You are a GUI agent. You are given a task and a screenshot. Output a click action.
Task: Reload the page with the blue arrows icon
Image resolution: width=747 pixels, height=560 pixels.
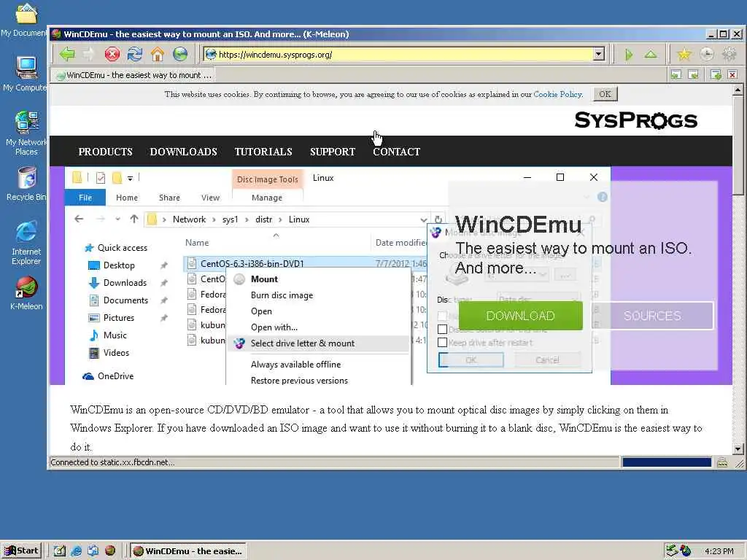click(135, 54)
